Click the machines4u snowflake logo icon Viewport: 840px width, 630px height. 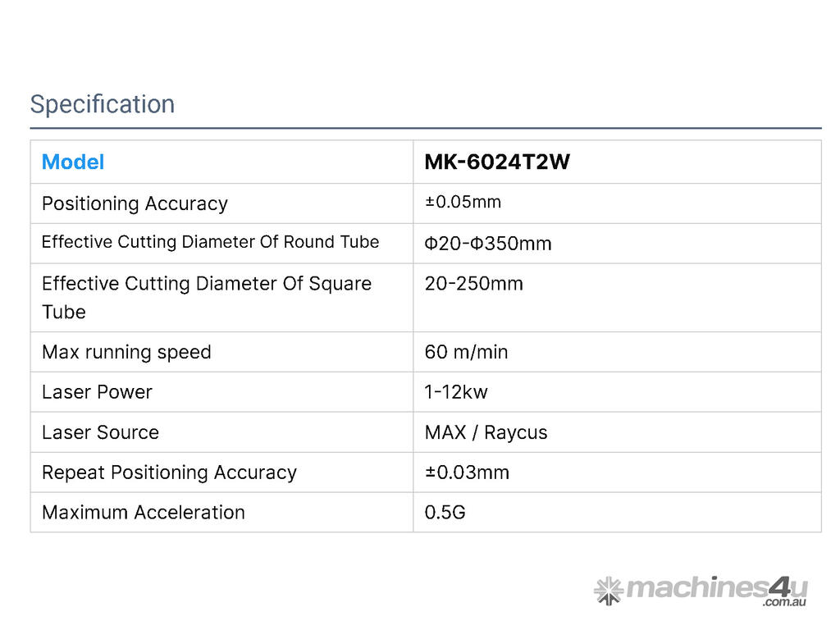608,591
